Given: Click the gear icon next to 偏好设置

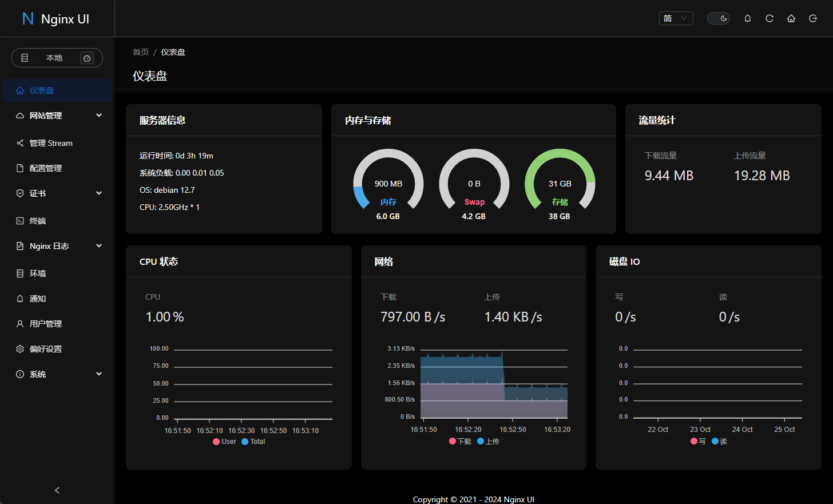Looking at the screenshot, I should pyautogui.click(x=20, y=349).
